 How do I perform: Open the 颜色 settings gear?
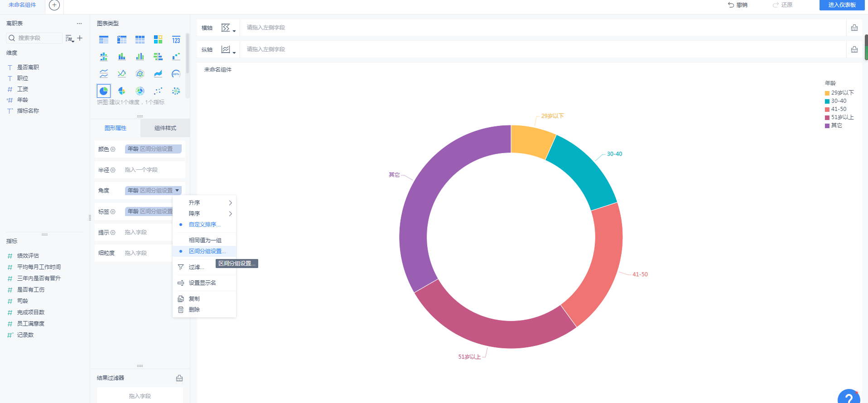[x=113, y=149]
